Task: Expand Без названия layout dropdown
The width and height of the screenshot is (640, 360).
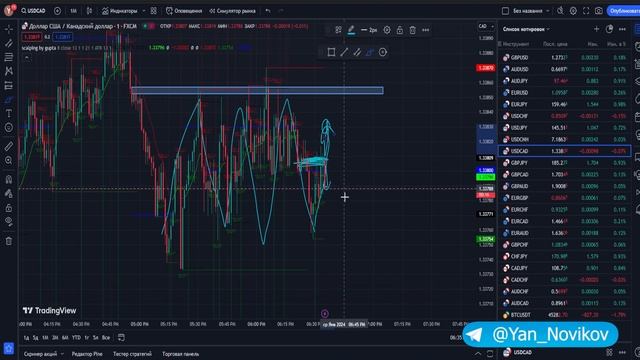Action: [531, 11]
